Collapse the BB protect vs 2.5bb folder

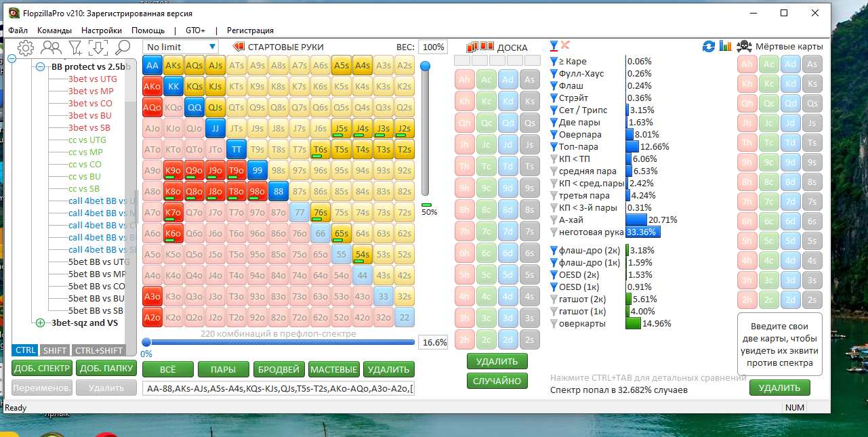pos(41,67)
